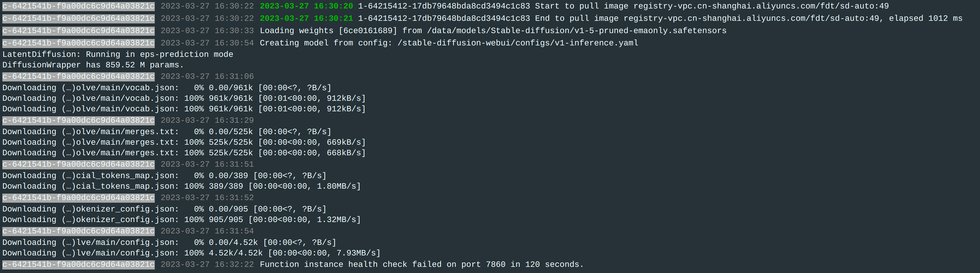Viewport: 980px width, 273px height.
Task: Click the text 'elapsed 1012 ms'
Action: pos(926,18)
